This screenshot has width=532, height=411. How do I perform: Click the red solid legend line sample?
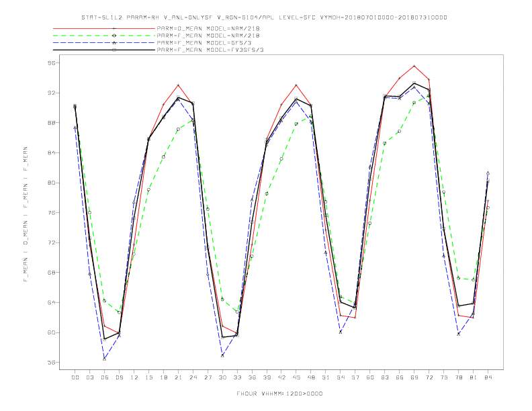[104, 28]
